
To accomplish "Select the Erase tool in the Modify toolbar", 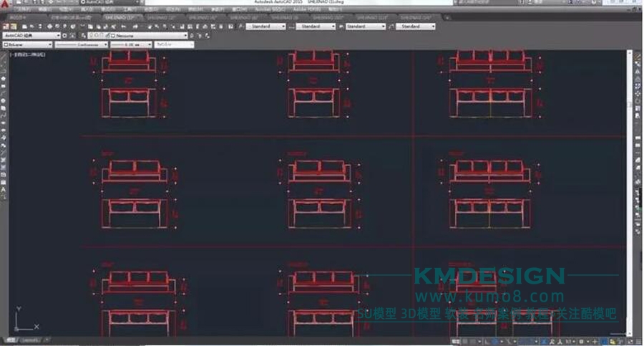I will (638, 55).
